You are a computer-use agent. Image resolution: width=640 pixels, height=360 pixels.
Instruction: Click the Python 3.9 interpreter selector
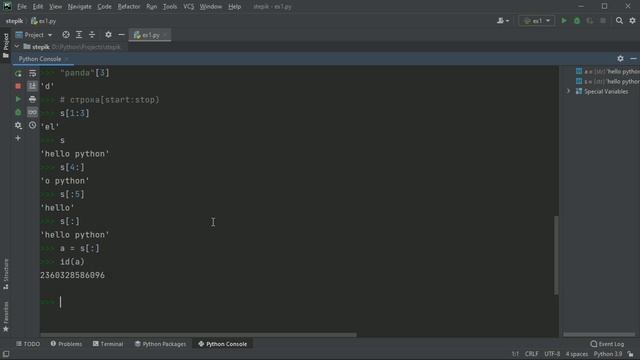(x=608, y=354)
